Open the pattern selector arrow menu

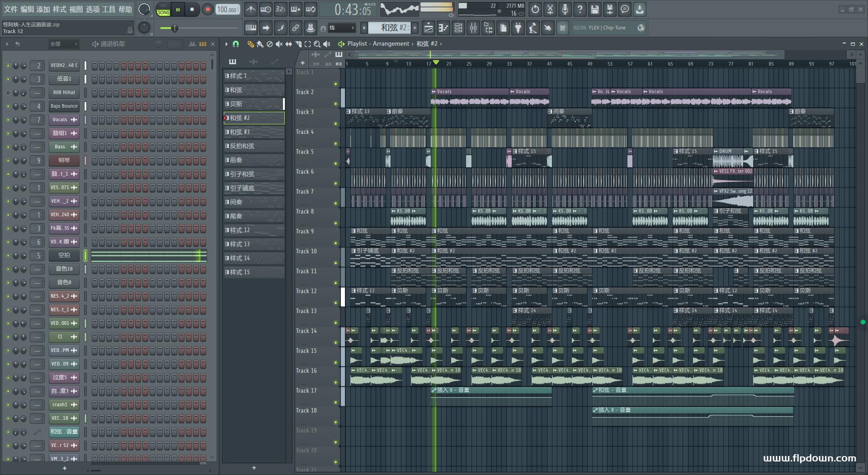[x=364, y=28]
